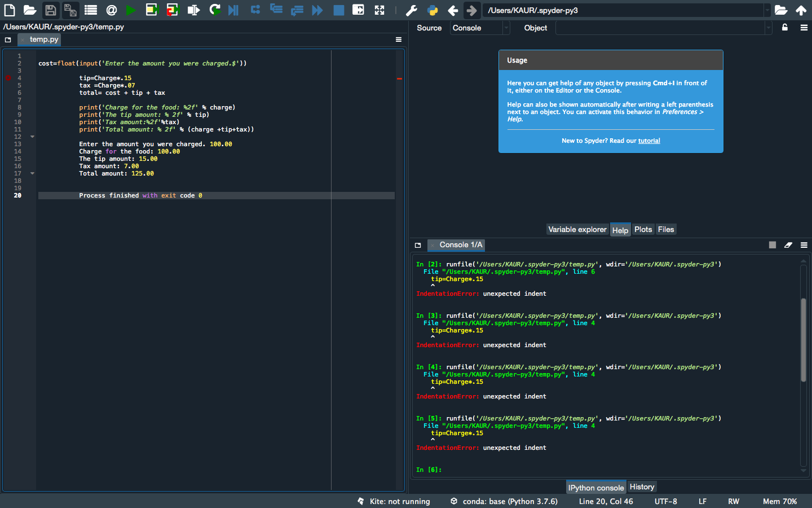Save all open files
The image size is (812, 508).
point(70,10)
